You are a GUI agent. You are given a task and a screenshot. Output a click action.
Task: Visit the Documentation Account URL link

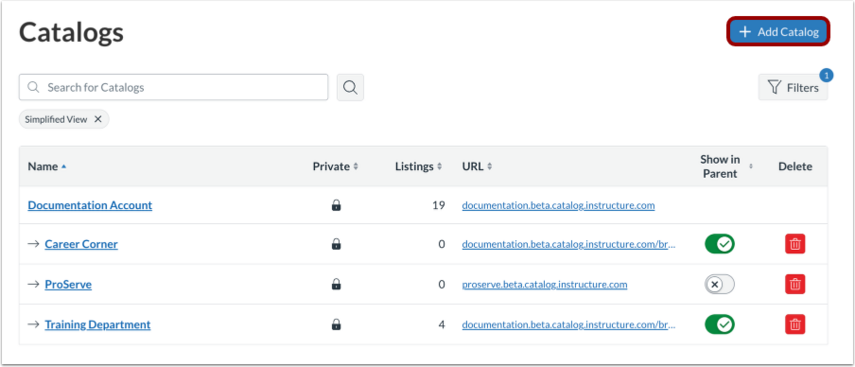(x=558, y=206)
